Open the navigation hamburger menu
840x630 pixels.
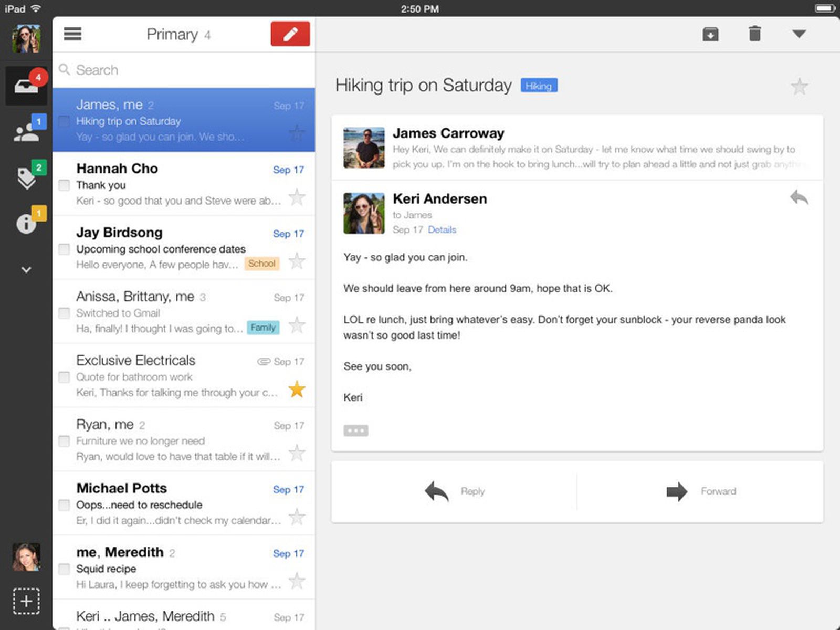(x=72, y=34)
